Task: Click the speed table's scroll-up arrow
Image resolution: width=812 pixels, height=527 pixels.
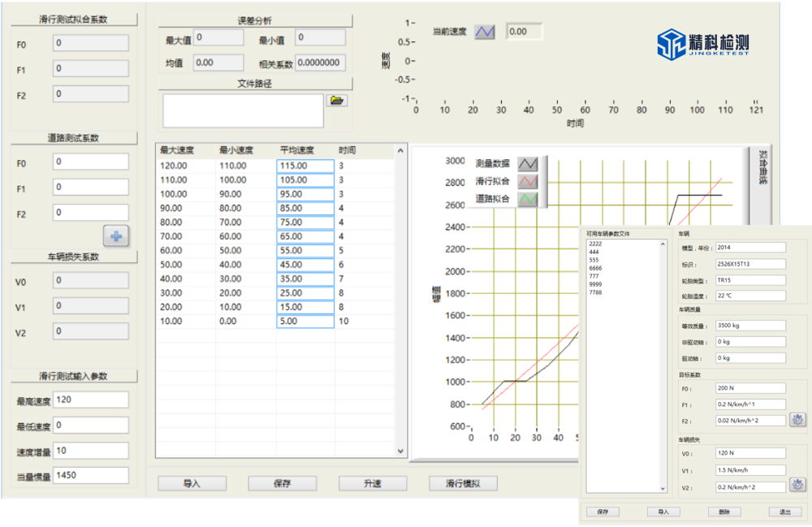Action: click(x=400, y=151)
